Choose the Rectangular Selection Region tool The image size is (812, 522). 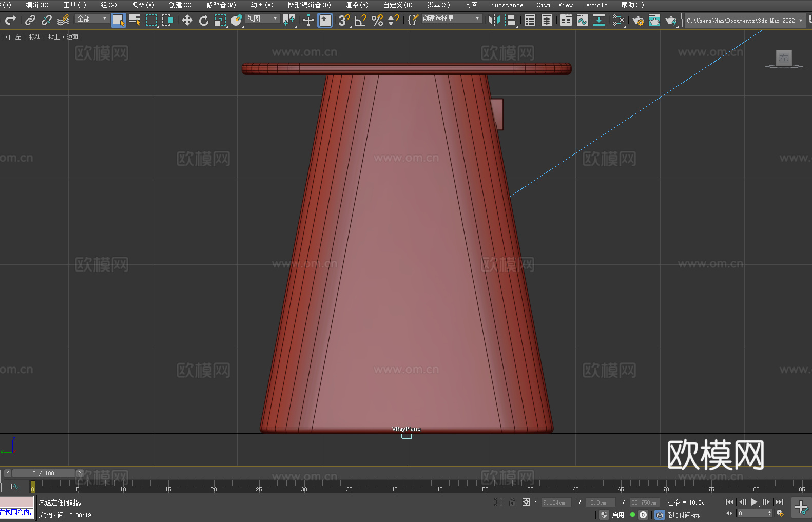point(151,20)
